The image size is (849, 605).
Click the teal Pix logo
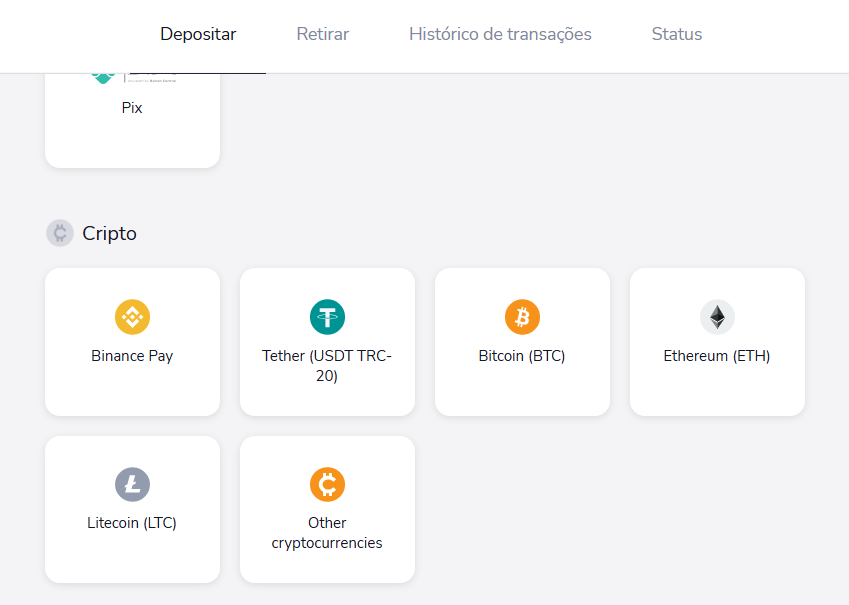point(103,78)
